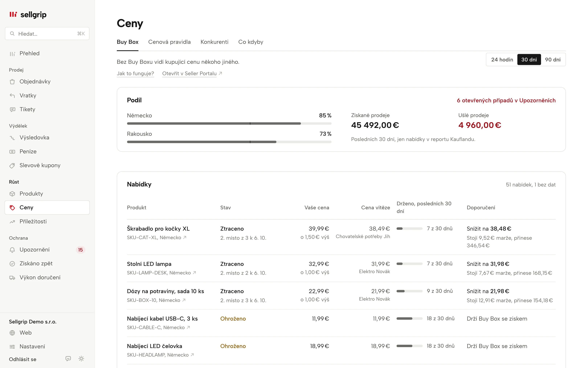Click the Rakousko share progress bar
This screenshot has height=368, width=588.
coord(229,142)
